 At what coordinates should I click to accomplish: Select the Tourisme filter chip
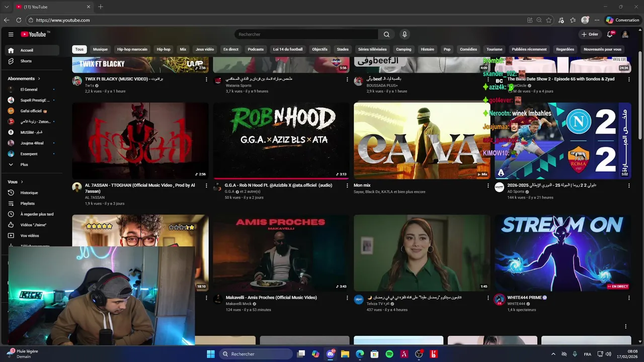point(494,49)
